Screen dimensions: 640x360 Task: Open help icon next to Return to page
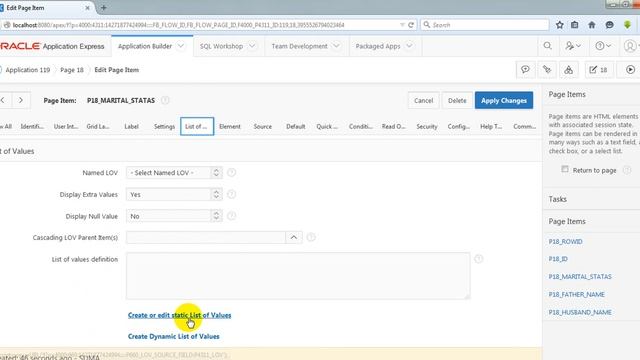627,170
